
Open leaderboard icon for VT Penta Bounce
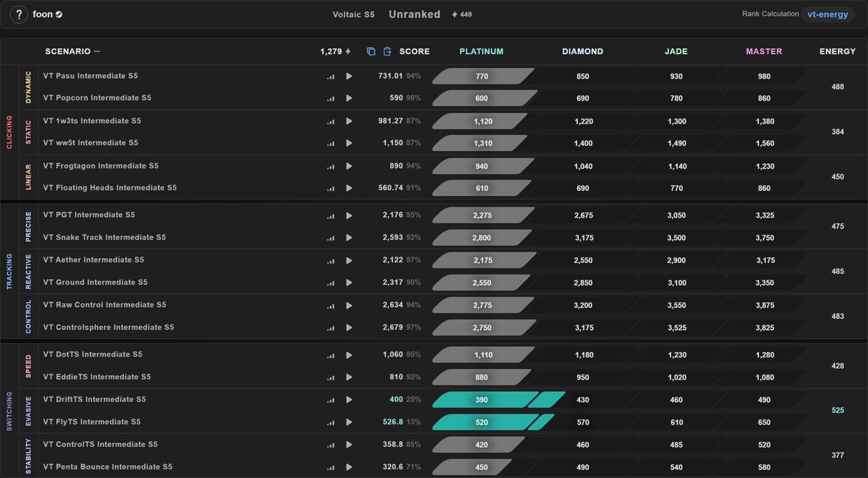(331, 467)
